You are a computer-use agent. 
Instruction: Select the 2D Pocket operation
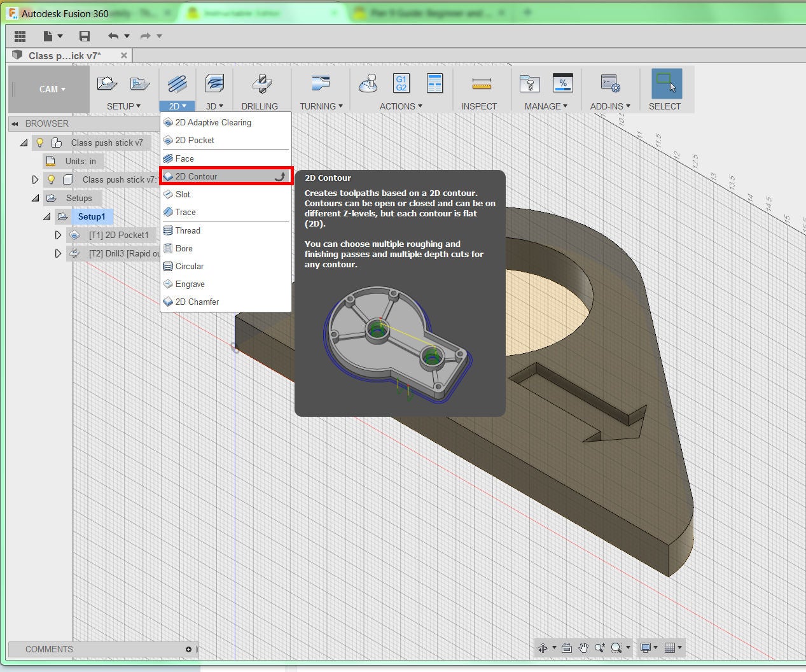(x=194, y=140)
